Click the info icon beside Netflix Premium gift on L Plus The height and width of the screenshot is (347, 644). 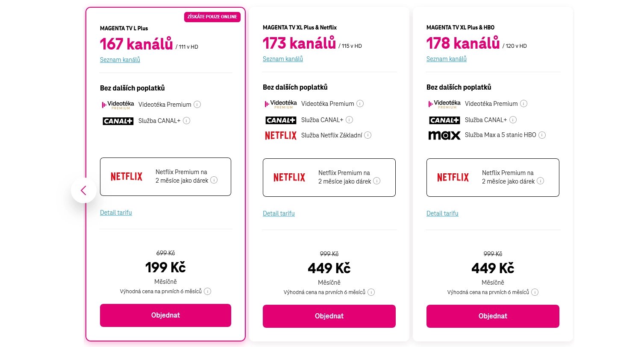pyautogui.click(x=213, y=181)
